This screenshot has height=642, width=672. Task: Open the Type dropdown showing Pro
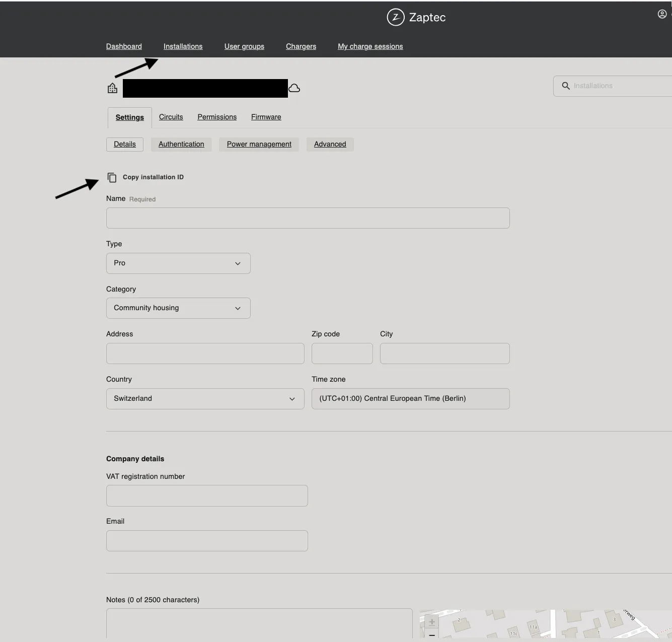click(178, 263)
